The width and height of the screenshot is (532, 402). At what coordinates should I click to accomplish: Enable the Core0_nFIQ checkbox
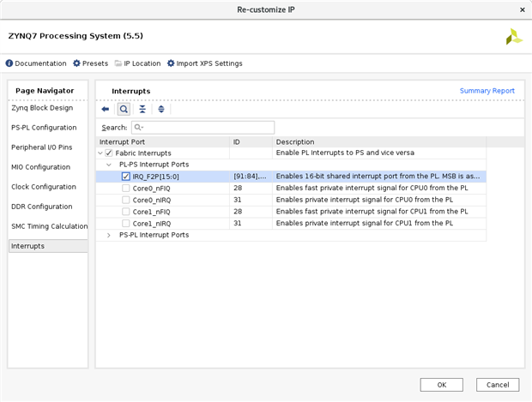tap(125, 188)
